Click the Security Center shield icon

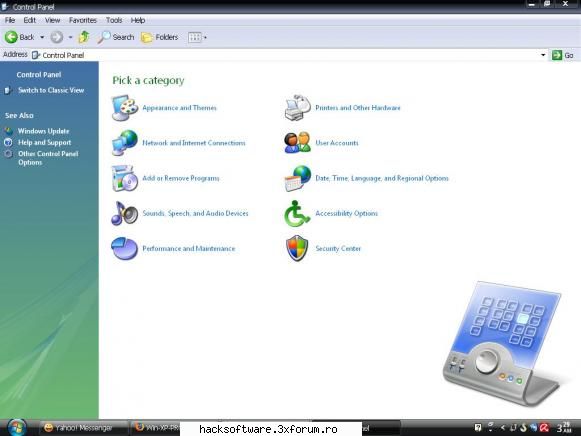(x=297, y=248)
